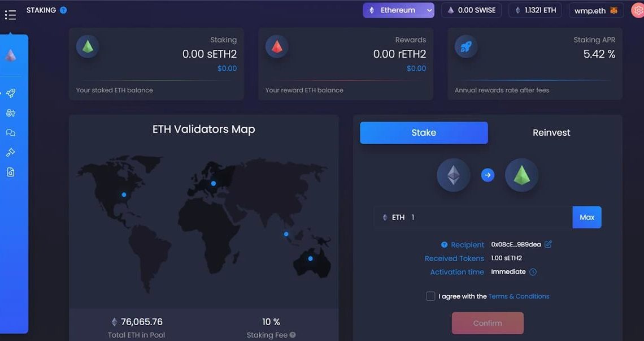
Task: Open the Terms & Conditions link
Action: tap(519, 296)
